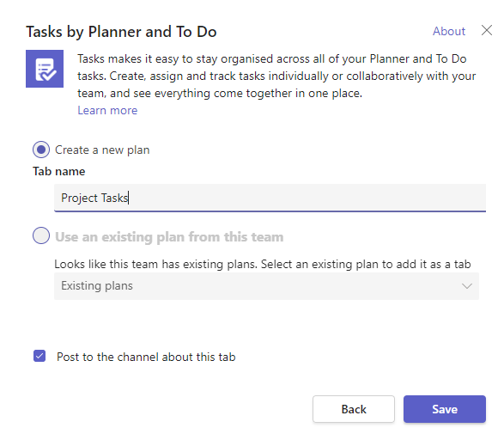The height and width of the screenshot is (440, 504).
Task: Click the existing plans hint message
Action: click(262, 264)
